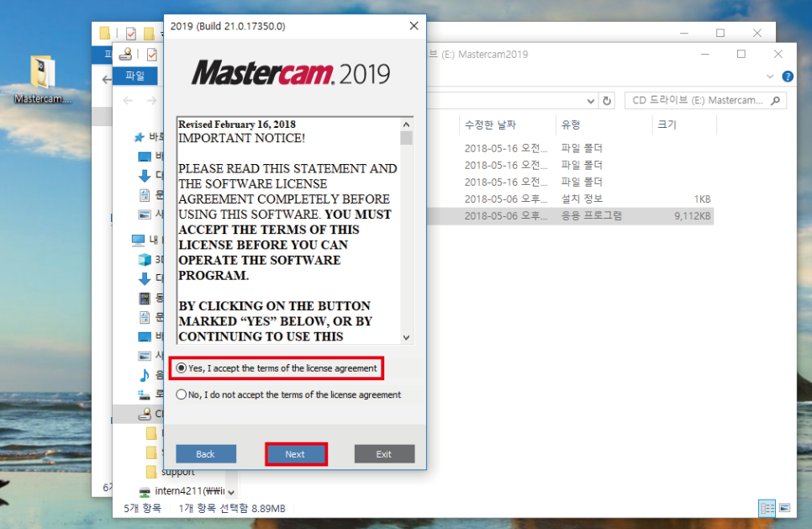Click Explorer back navigation arrow
The image size is (812, 529).
(x=128, y=101)
